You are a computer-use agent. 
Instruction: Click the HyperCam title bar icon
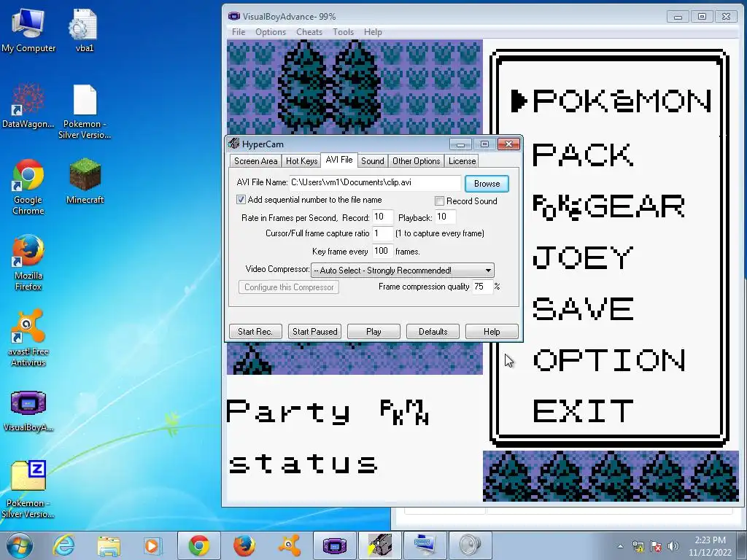[x=233, y=144]
